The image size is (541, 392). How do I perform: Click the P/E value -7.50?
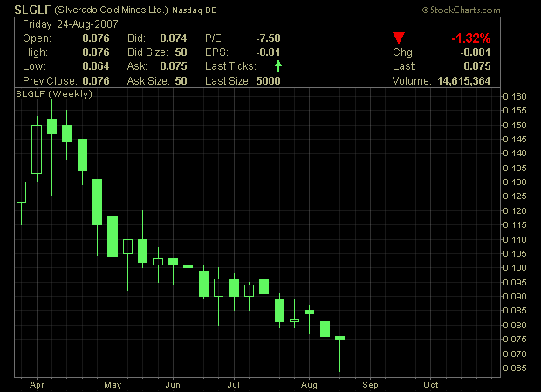268,38
